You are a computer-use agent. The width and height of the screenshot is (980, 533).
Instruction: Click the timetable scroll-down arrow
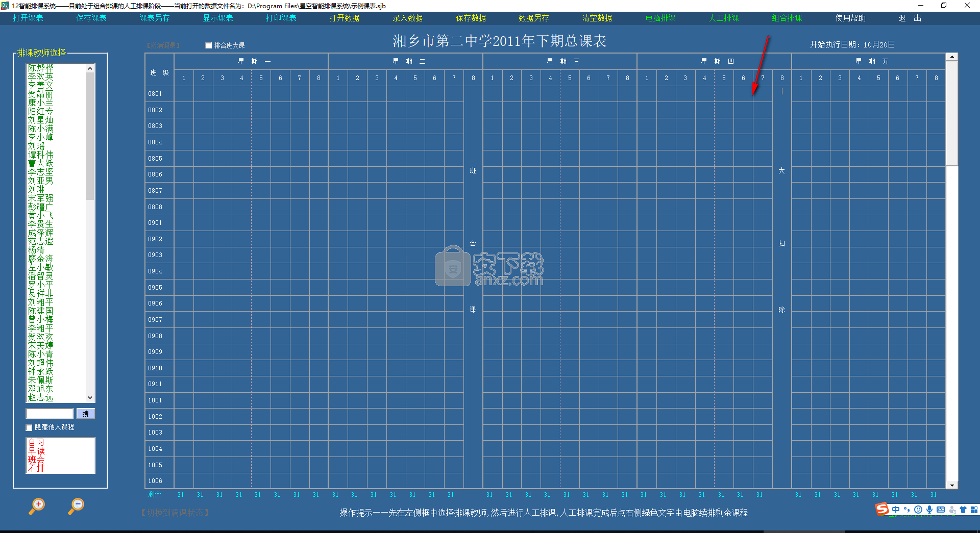(x=951, y=485)
